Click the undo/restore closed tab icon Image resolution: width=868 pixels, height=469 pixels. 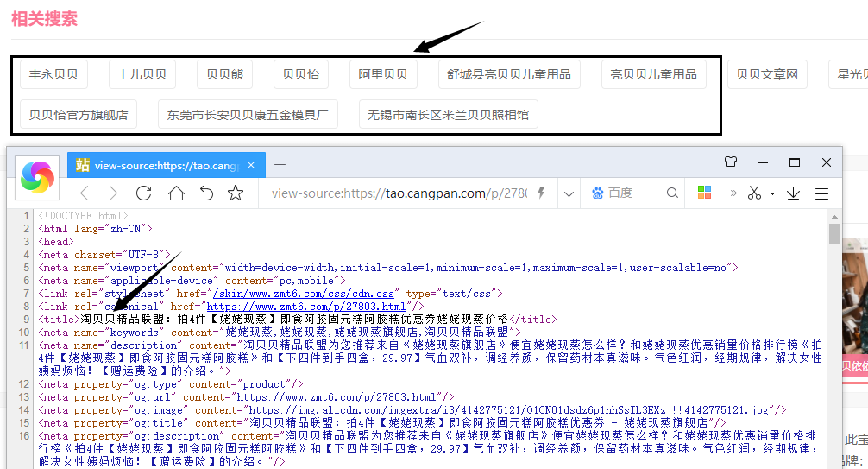206,193
